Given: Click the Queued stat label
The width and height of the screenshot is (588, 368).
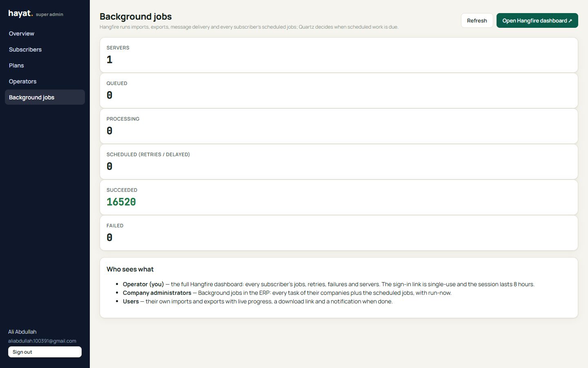Looking at the screenshot, I should pyautogui.click(x=117, y=83).
